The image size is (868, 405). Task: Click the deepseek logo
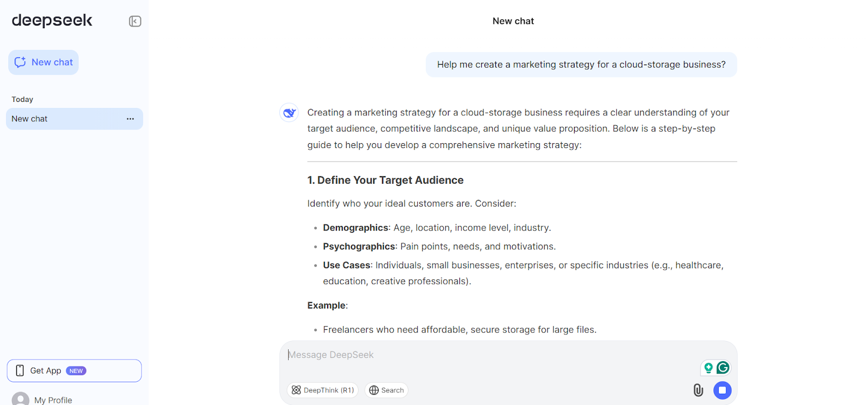click(x=52, y=21)
